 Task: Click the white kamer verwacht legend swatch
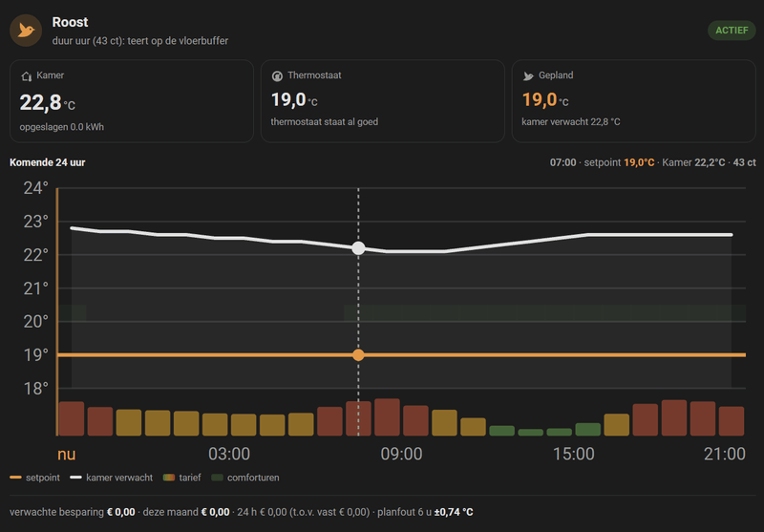click(x=75, y=478)
